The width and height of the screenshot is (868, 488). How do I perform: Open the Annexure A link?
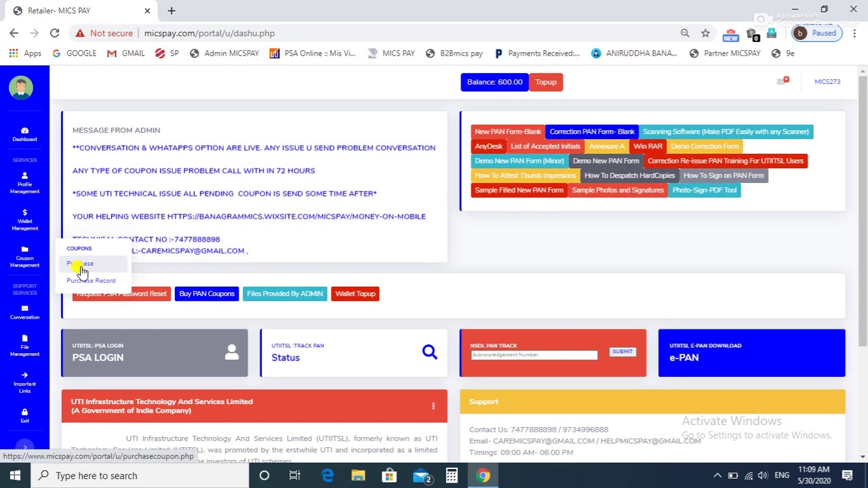click(x=607, y=146)
